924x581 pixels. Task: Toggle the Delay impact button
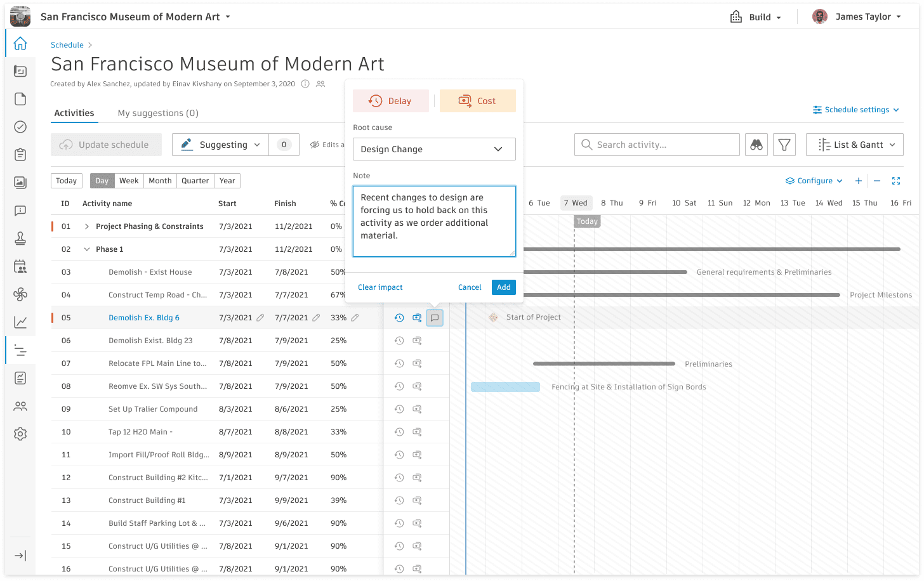click(391, 101)
